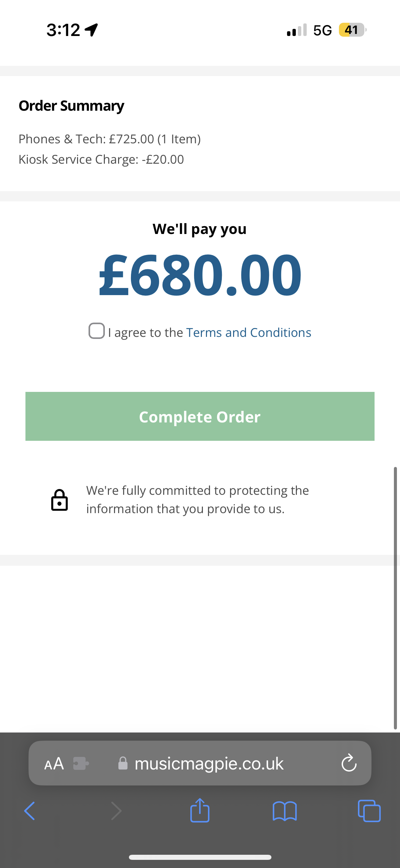This screenshot has height=868, width=400.
Task: Reload the musicmagpie page
Action: (349, 763)
